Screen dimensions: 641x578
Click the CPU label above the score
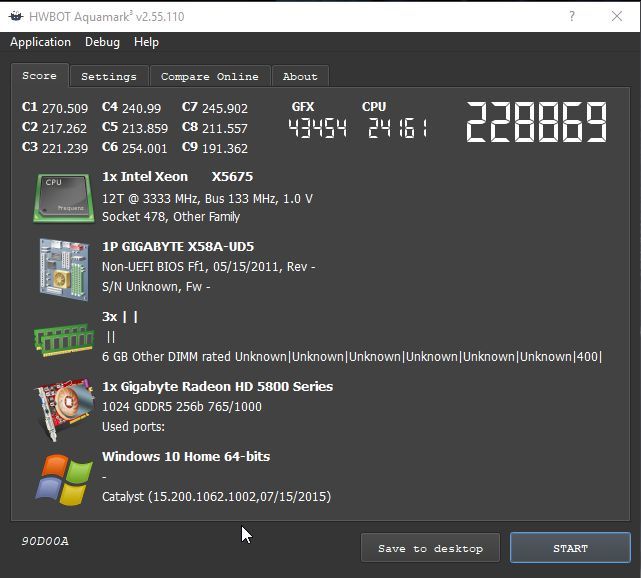tap(374, 107)
